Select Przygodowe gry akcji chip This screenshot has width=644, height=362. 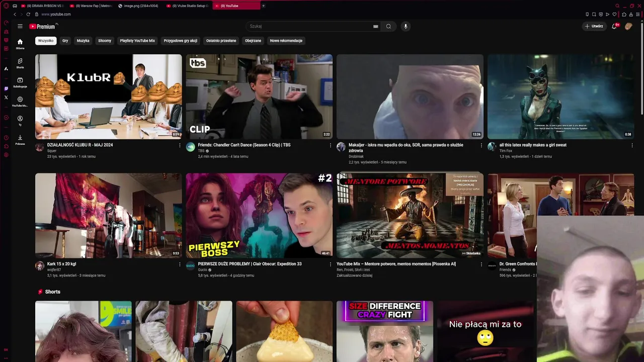click(181, 41)
